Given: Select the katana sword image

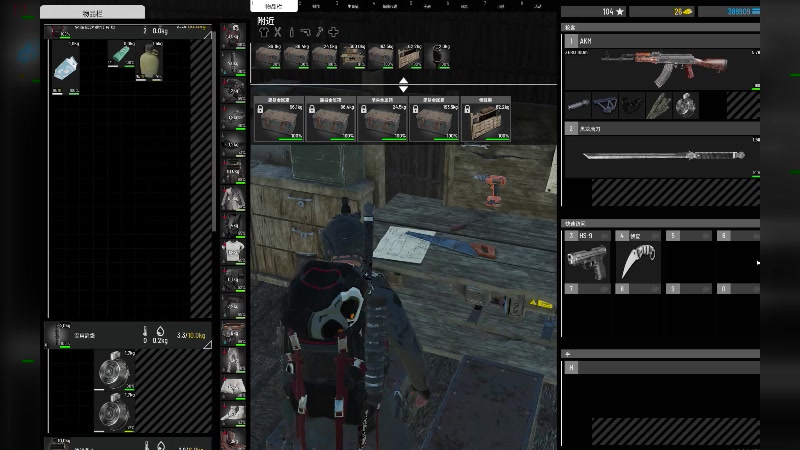Looking at the screenshot, I should (662, 156).
